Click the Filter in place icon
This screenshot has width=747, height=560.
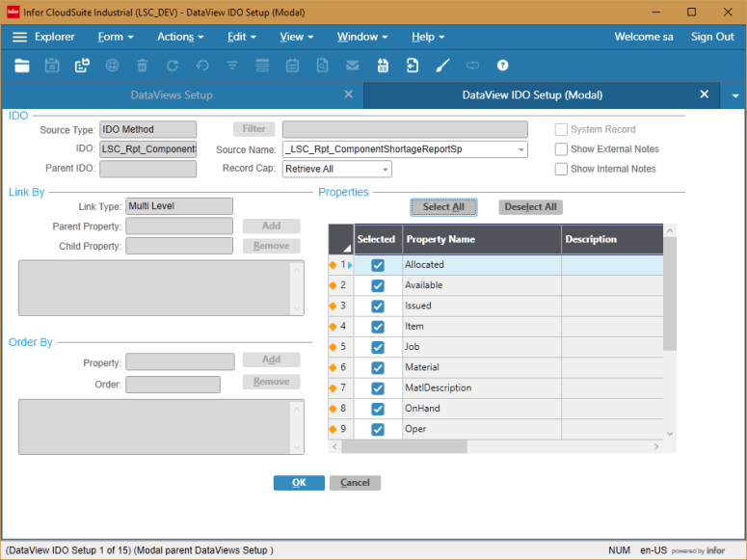232,66
